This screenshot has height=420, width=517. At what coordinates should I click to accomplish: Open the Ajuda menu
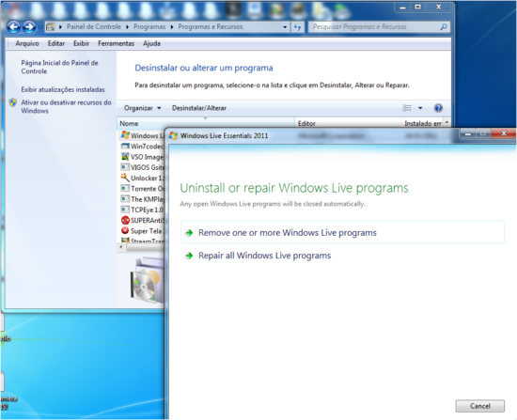[151, 43]
